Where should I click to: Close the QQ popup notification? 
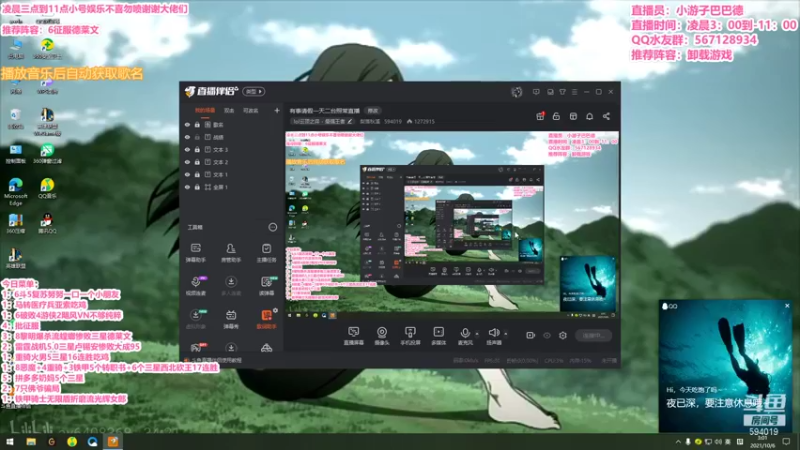tap(787, 306)
